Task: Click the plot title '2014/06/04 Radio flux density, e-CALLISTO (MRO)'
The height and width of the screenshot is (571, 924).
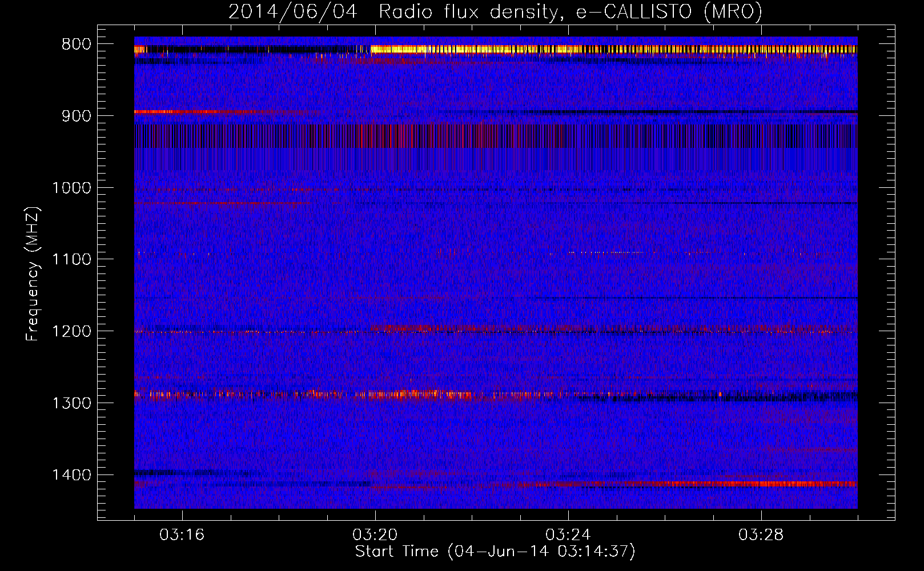Action: point(495,11)
